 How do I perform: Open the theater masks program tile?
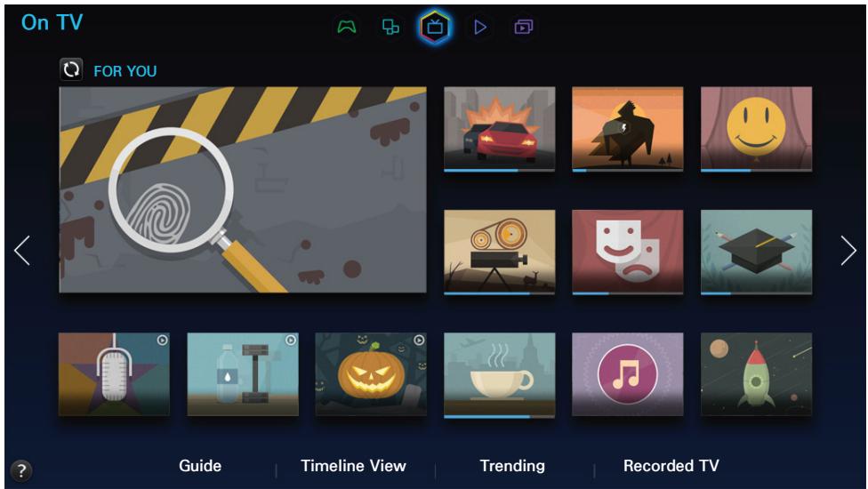click(x=627, y=251)
